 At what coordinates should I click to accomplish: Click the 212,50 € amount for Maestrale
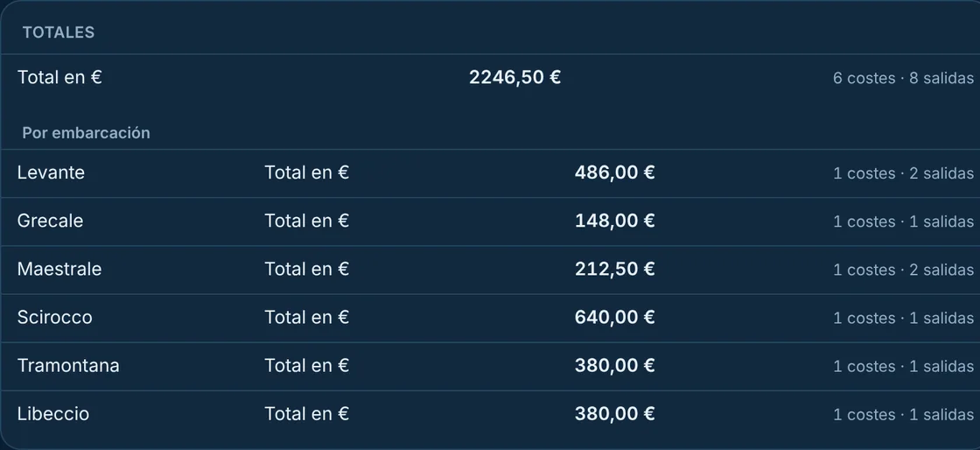[x=614, y=269]
